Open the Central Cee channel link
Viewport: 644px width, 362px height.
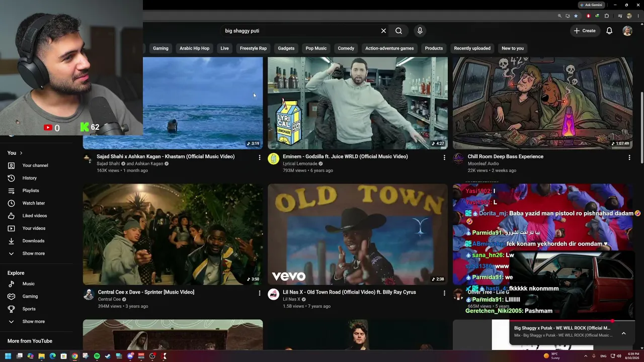[109, 299]
